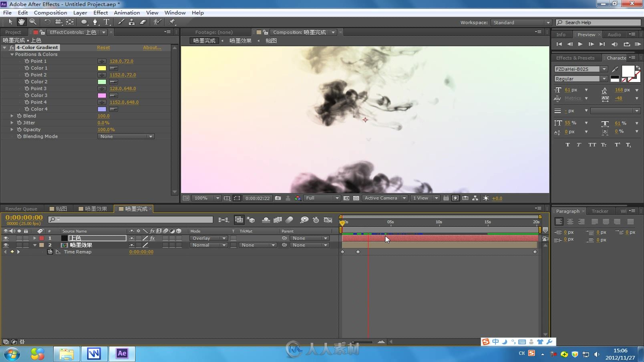Image resolution: width=644 pixels, height=362 pixels.
Task: Switch to the Project panel tab
Action: click(x=13, y=32)
